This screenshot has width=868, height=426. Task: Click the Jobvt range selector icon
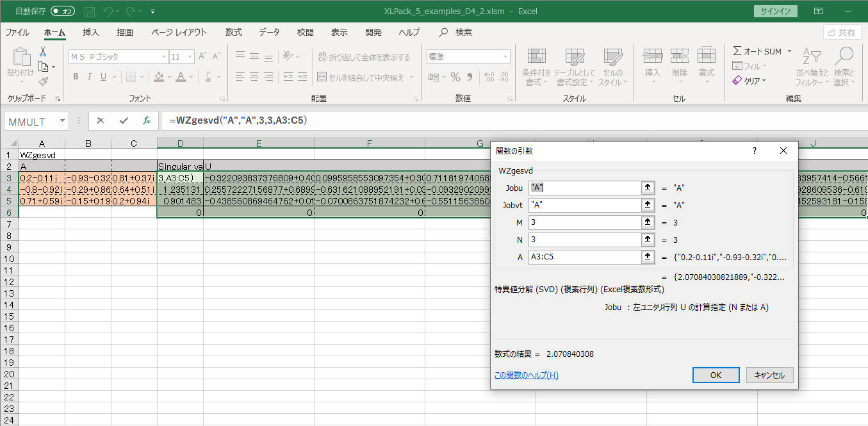tap(648, 205)
